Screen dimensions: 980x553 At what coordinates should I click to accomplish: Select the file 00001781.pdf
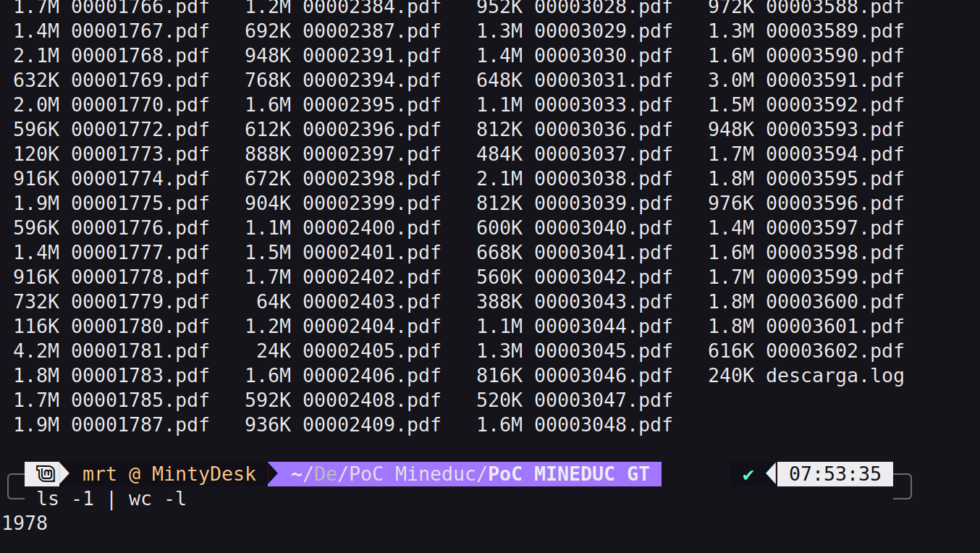coord(141,350)
